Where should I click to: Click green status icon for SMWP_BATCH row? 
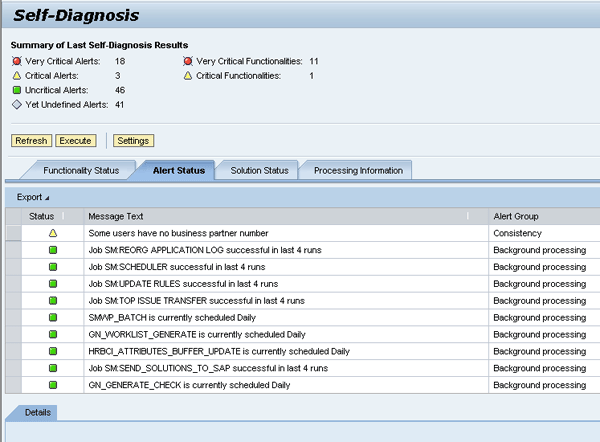[52, 318]
